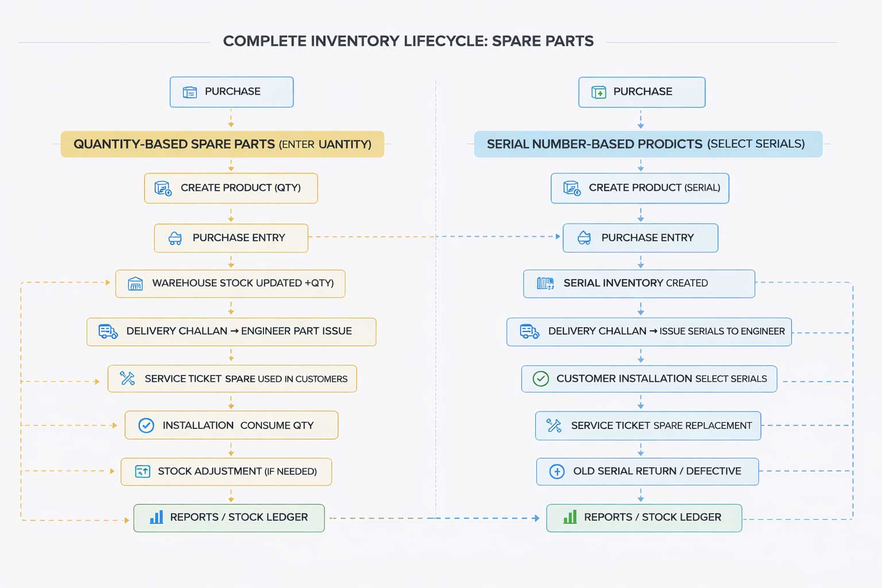Select the green bar chart Reports icon
This screenshot has width=882, height=588.
click(570, 517)
